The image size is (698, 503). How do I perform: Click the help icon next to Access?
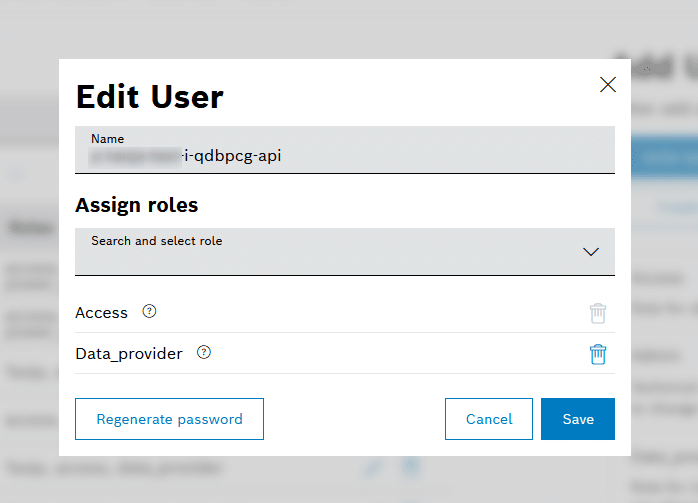click(x=149, y=312)
